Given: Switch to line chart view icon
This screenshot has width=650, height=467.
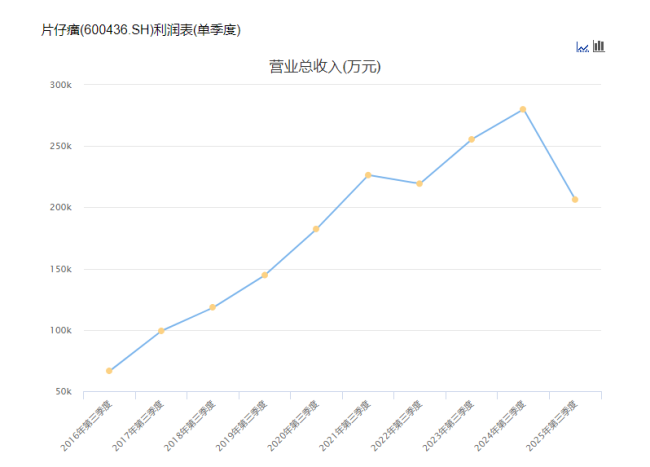Looking at the screenshot, I should click(x=582, y=46).
